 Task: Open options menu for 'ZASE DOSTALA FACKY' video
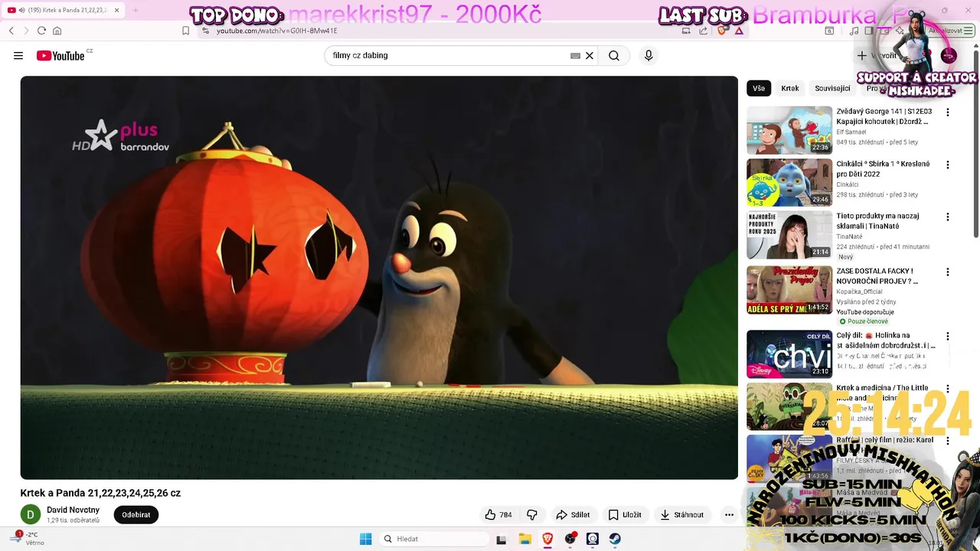(948, 272)
